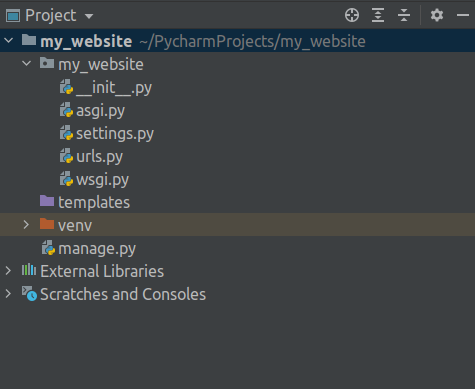Screen dimensions: 475x389
Task: Select wsgi.py in the project tree
Action: [102, 180]
